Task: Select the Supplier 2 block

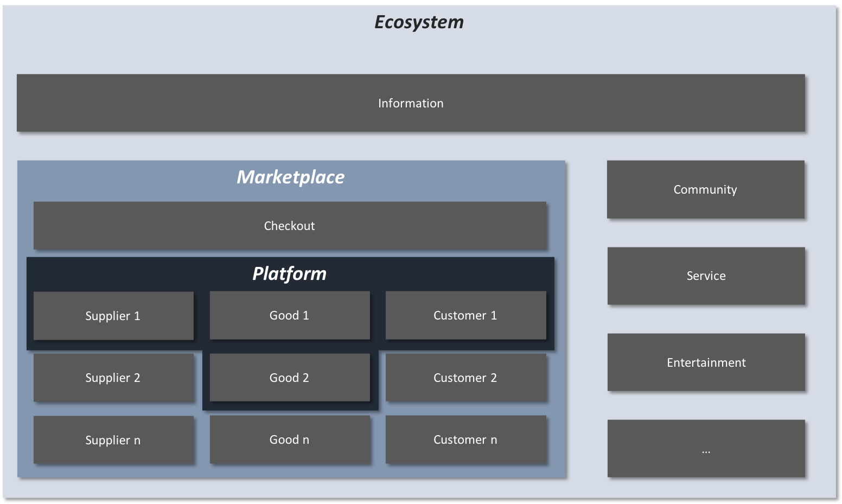Action: (x=113, y=378)
